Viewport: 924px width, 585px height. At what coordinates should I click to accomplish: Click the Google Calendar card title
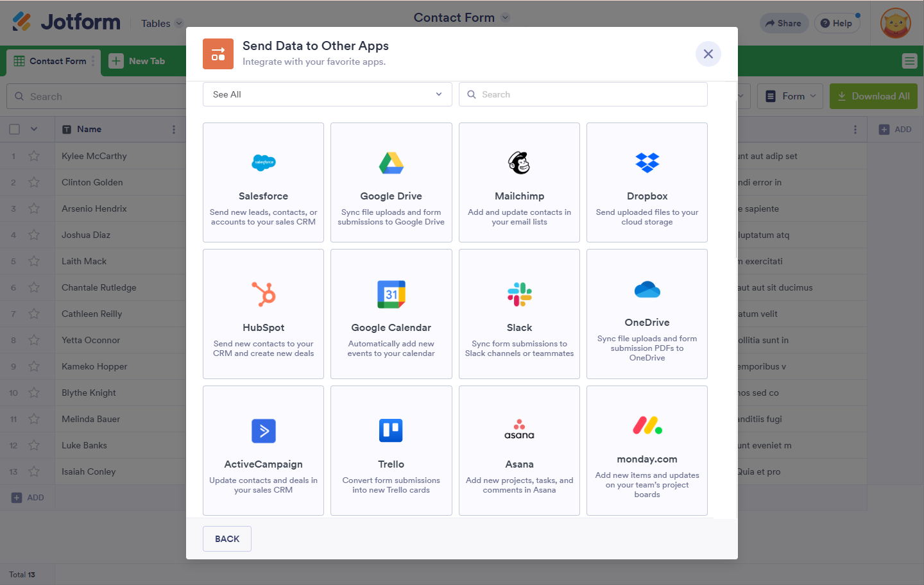pos(391,328)
